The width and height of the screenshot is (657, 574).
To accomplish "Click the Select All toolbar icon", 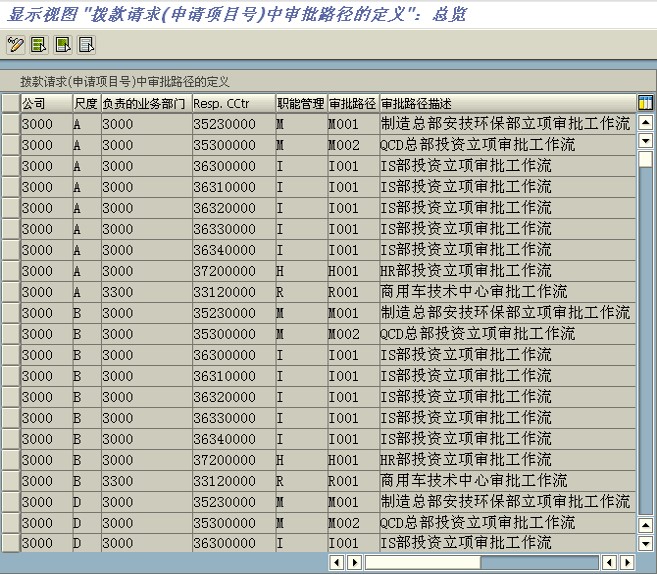I will click(x=38, y=44).
